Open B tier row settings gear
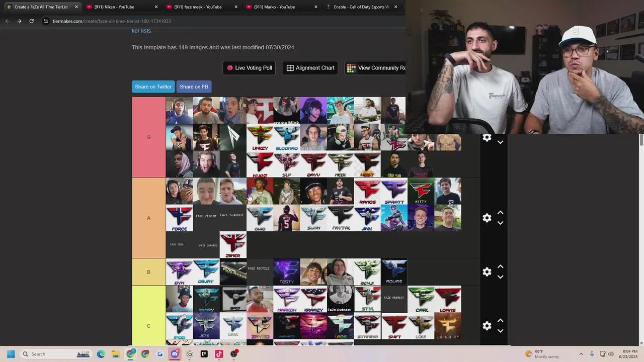644x362 pixels. [487, 272]
